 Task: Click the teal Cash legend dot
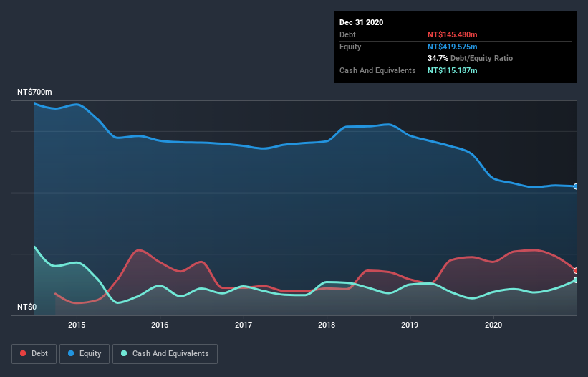(x=124, y=353)
